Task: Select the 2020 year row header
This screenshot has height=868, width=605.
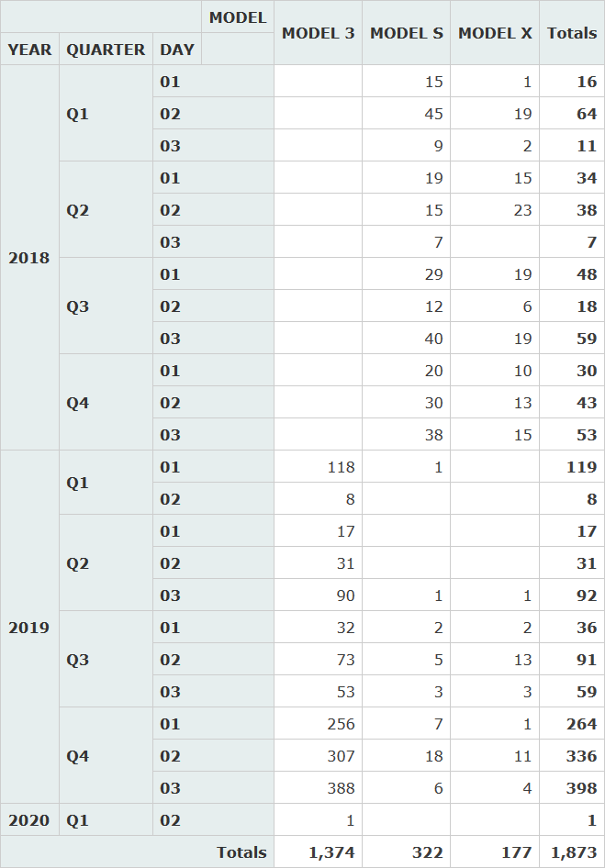Action: click(29, 820)
